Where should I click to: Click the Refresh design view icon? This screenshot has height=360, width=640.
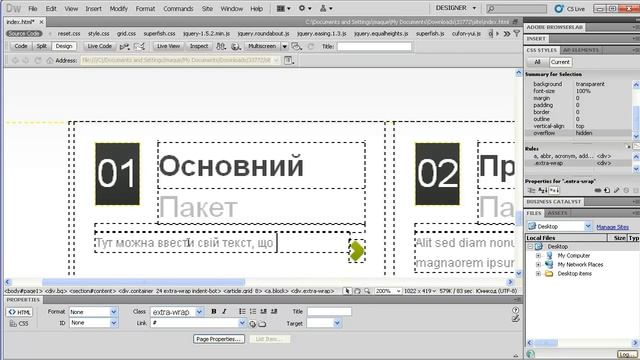coord(311,47)
